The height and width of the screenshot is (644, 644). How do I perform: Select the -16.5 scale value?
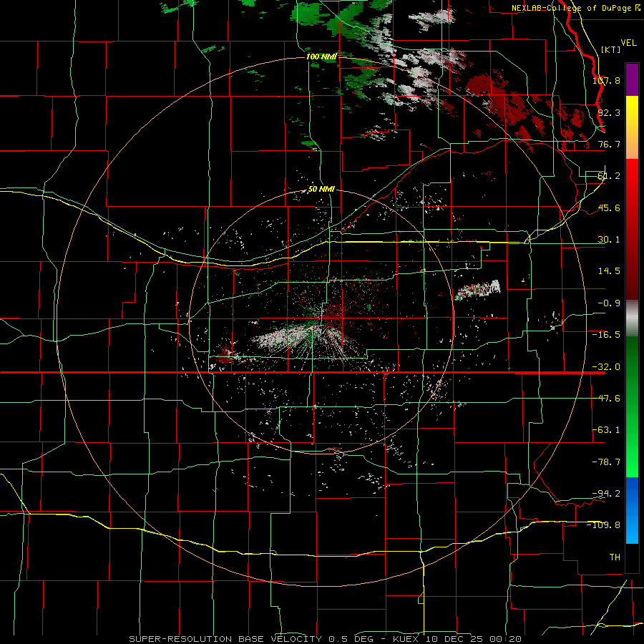pyautogui.click(x=606, y=335)
